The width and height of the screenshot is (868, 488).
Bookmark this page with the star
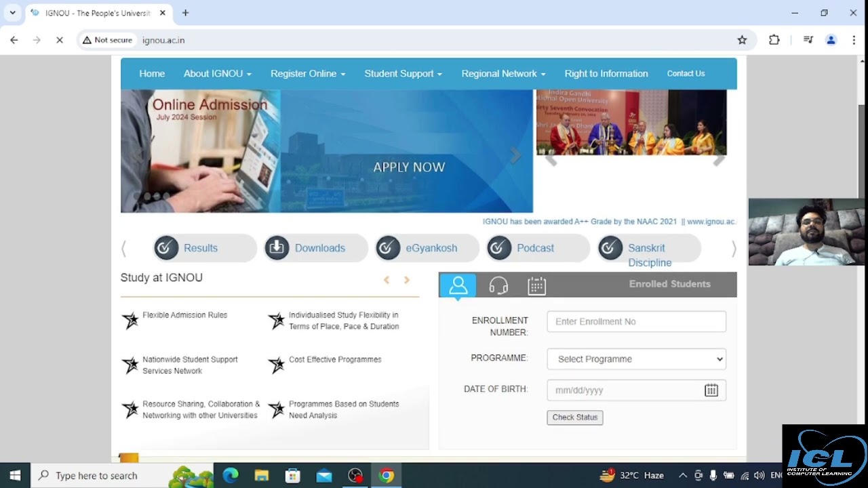[742, 40]
